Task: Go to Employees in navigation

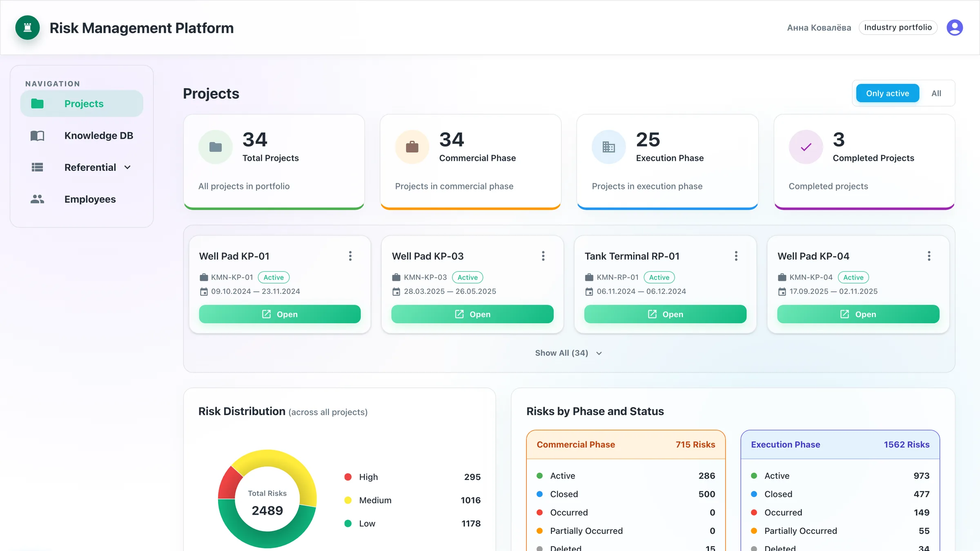Action: pyautogui.click(x=82, y=199)
